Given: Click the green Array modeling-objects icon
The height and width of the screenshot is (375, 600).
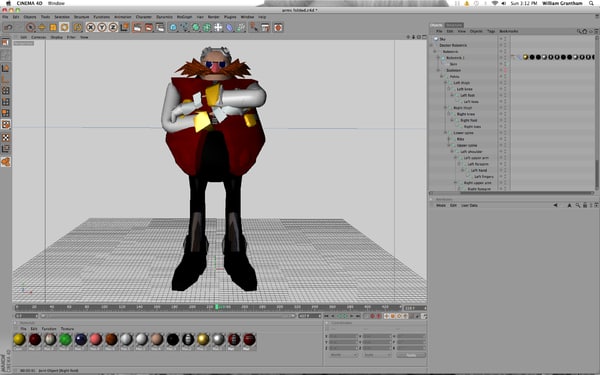Looking at the screenshot, I should [207, 27].
